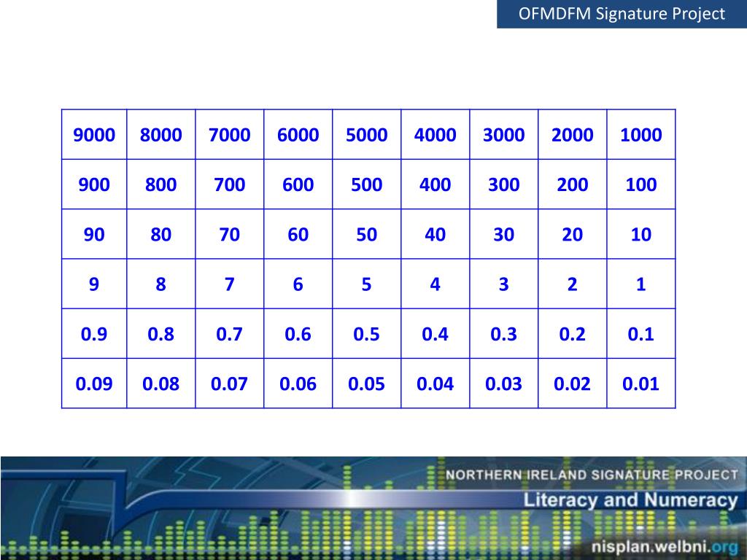Select the 4000 cell
The width and height of the screenshot is (747, 560).
436,135
